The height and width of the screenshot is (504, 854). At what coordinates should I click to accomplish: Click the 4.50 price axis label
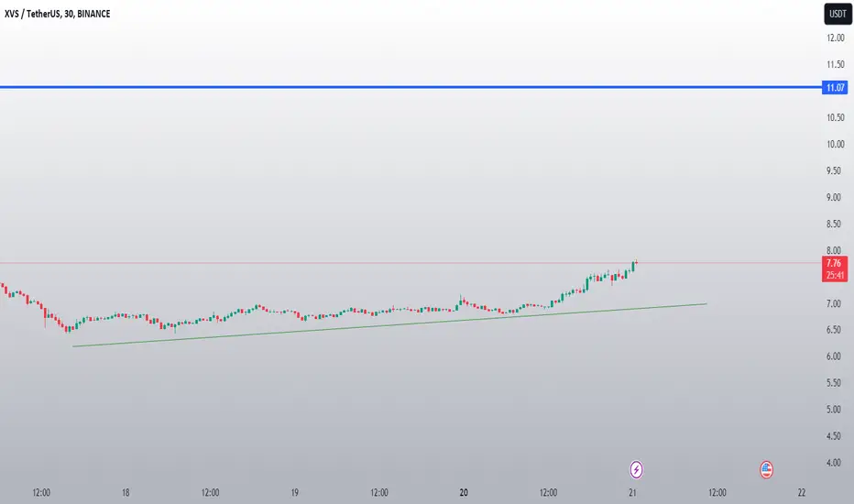click(x=833, y=436)
